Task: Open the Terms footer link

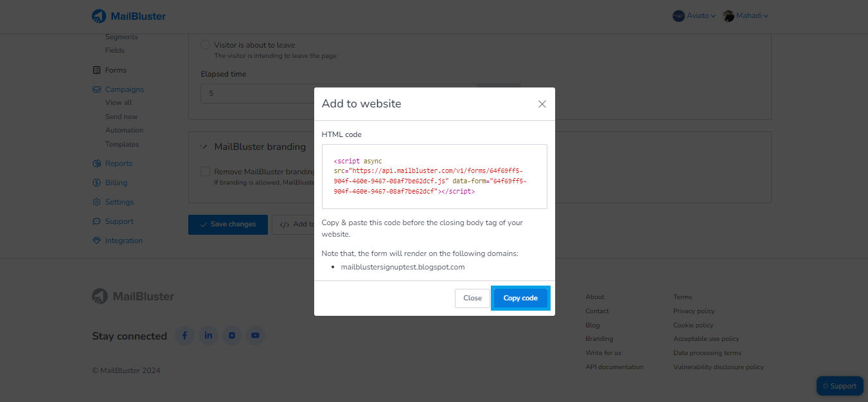Action: click(x=682, y=297)
